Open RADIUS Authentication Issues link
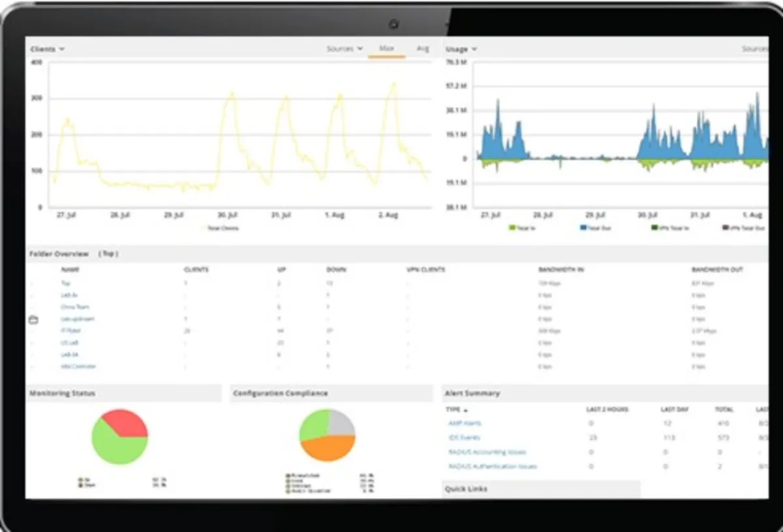Image resolution: width=783 pixels, height=532 pixels. click(493, 467)
